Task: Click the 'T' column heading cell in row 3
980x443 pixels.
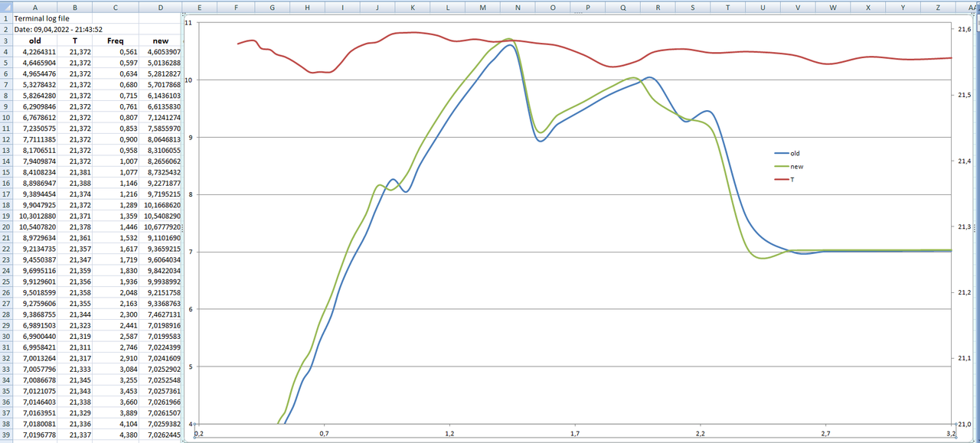Action: (75, 41)
